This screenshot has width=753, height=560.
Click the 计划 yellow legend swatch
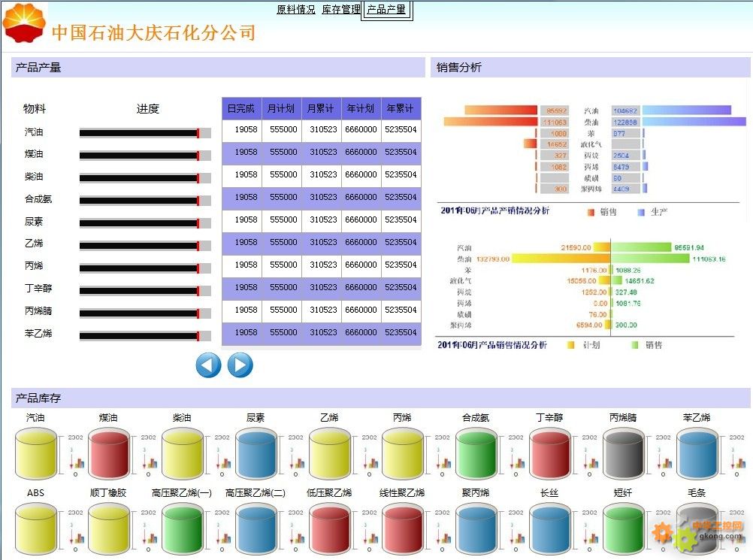tap(571, 345)
